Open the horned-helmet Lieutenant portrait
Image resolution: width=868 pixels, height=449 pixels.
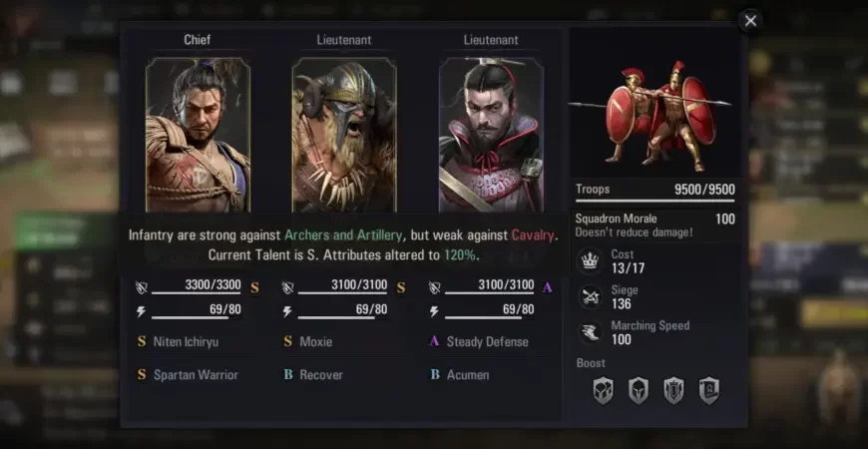click(344, 135)
